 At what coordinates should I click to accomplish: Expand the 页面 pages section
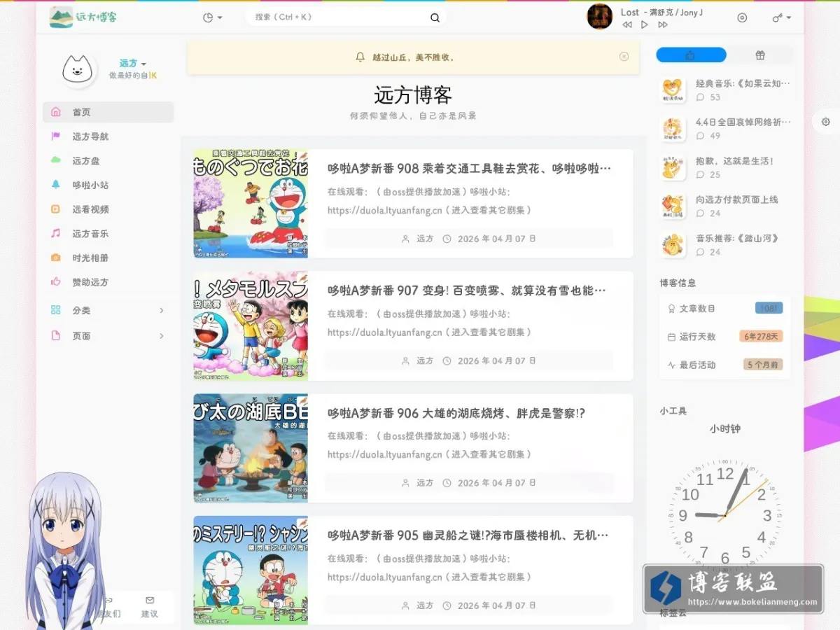pyautogui.click(x=108, y=336)
